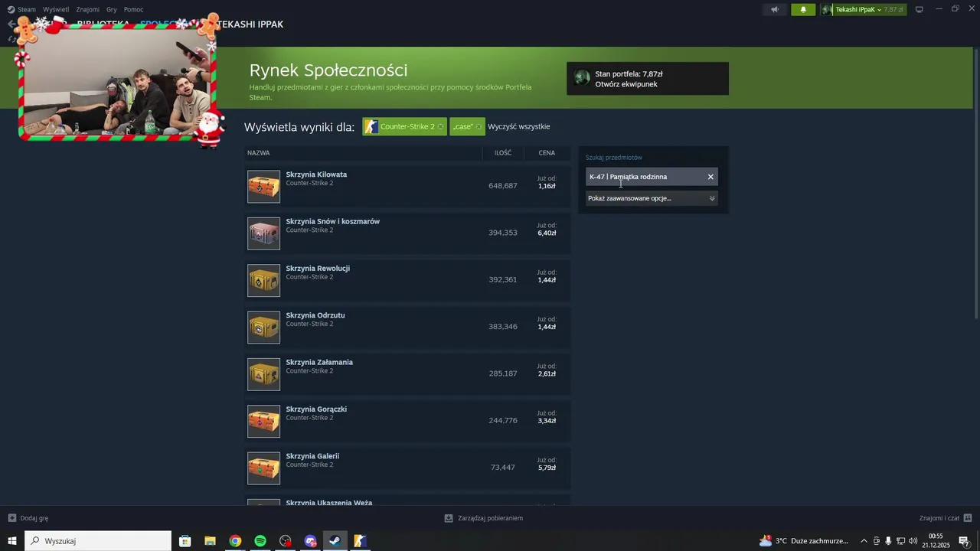Open the Skrzynia Kilowata case thumbnail

[x=263, y=187]
